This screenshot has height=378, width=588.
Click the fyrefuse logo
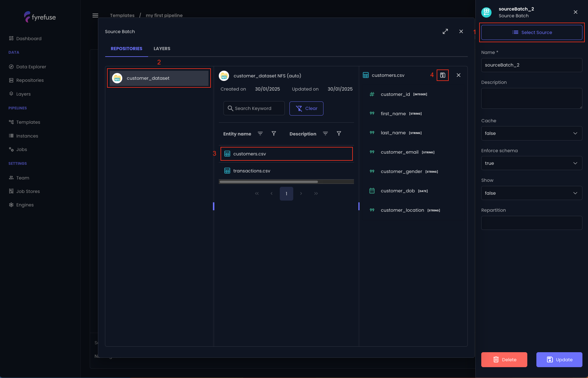(40, 17)
